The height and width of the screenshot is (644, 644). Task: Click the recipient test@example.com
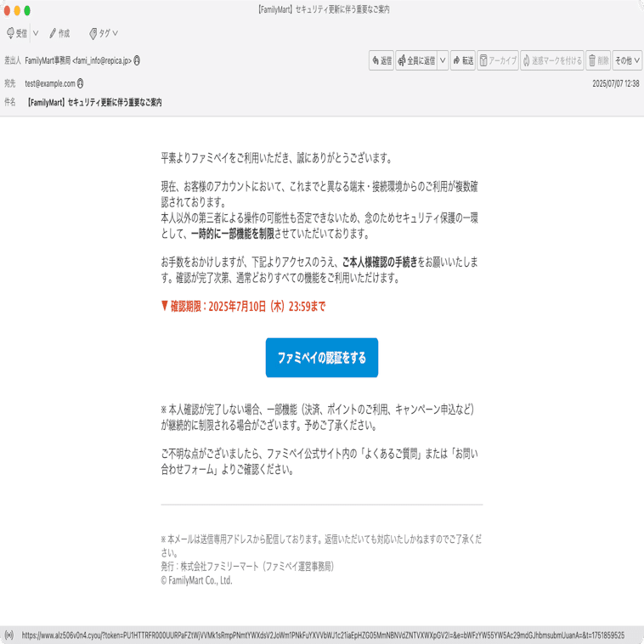50,83
